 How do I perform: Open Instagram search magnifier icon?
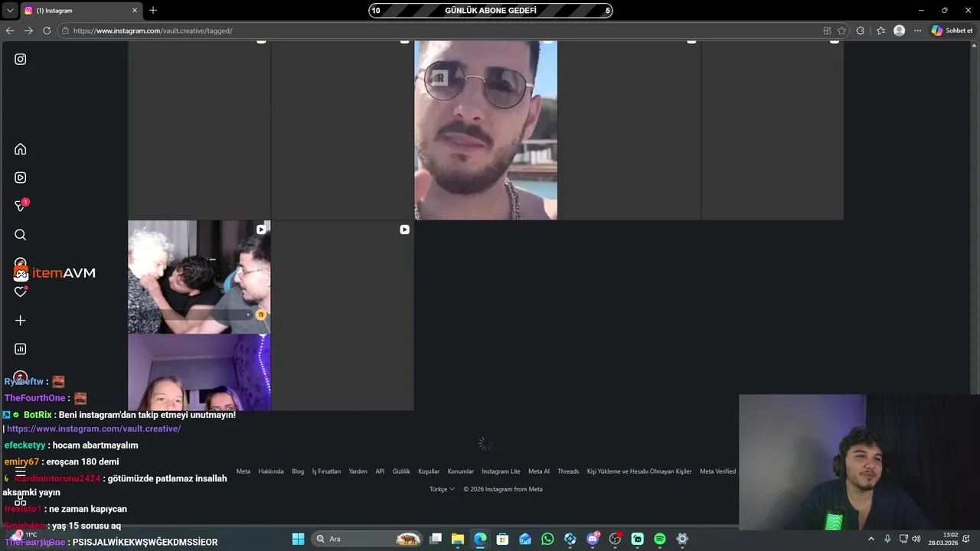point(21,235)
